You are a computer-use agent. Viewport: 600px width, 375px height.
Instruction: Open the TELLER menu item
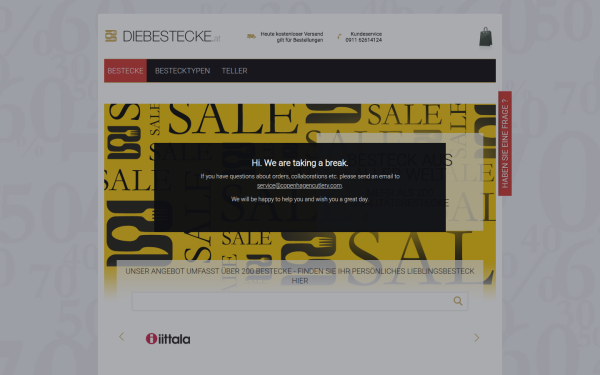(x=235, y=71)
